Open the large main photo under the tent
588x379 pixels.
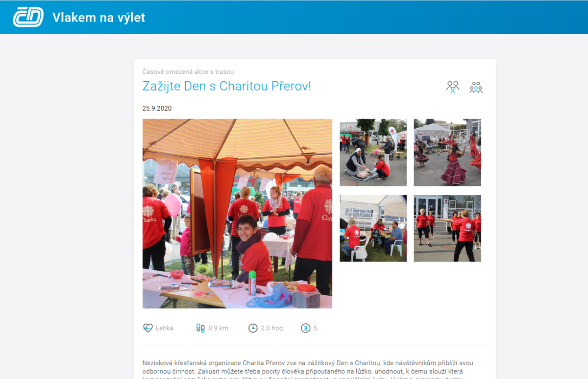(x=237, y=213)
